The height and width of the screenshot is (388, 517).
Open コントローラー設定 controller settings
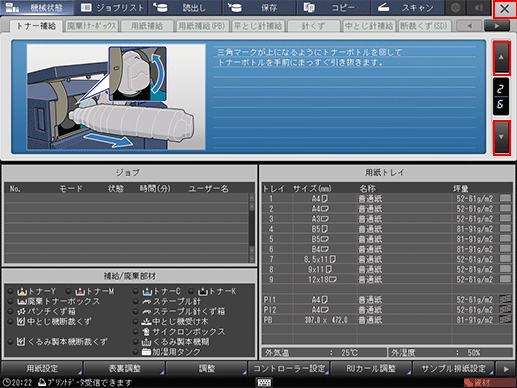click(x=289, y=369)
